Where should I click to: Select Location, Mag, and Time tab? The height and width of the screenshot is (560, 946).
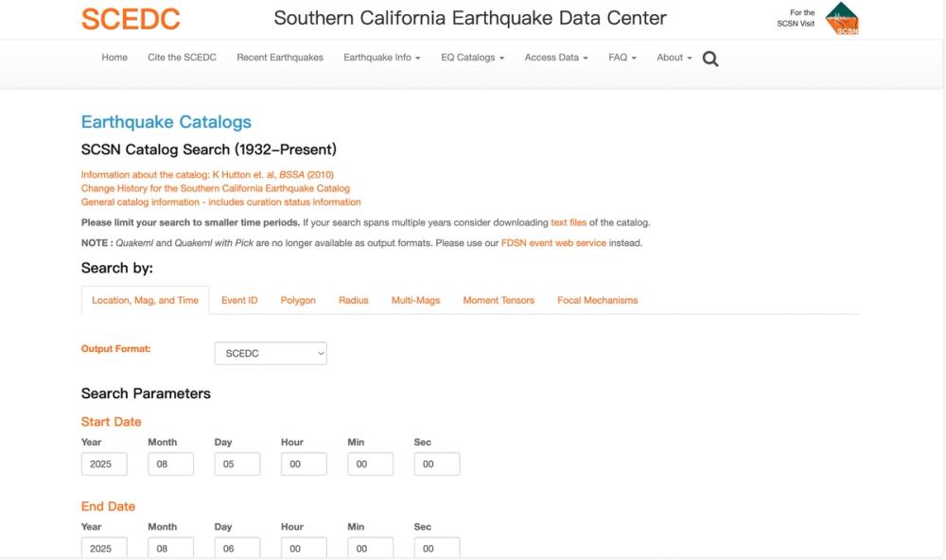pyautogui.click(x=145, y=301)
